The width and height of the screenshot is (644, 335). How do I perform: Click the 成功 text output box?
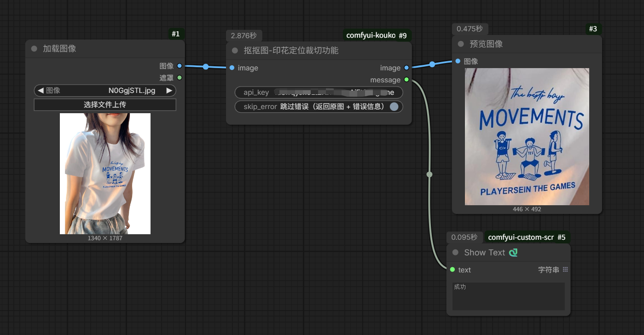click(x=508, y=296)
